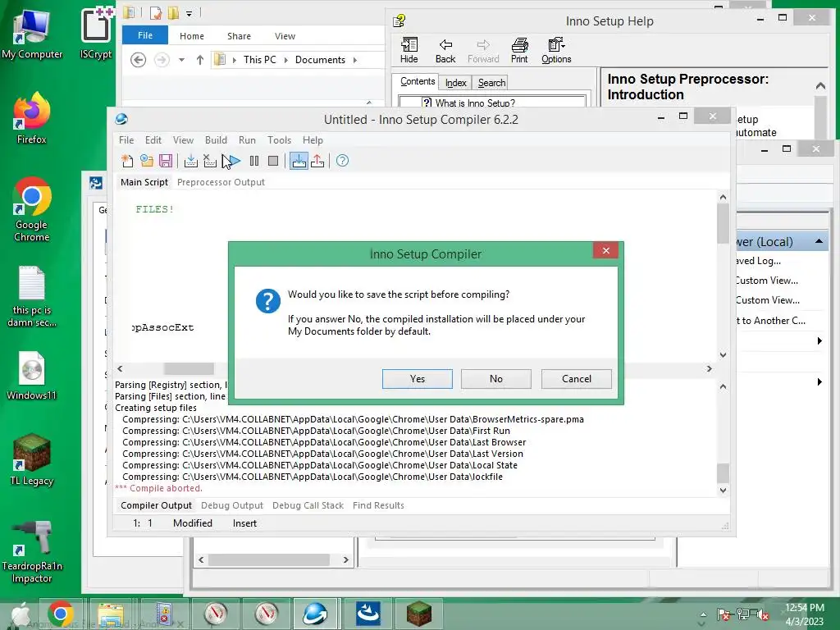Click the compiler output scroll down arrow

tap(723, 491)
